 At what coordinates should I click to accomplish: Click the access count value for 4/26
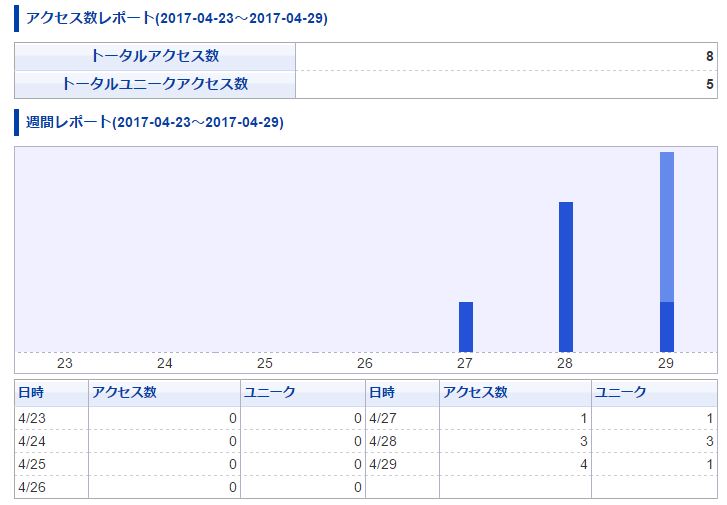click(x=233, y=487)
